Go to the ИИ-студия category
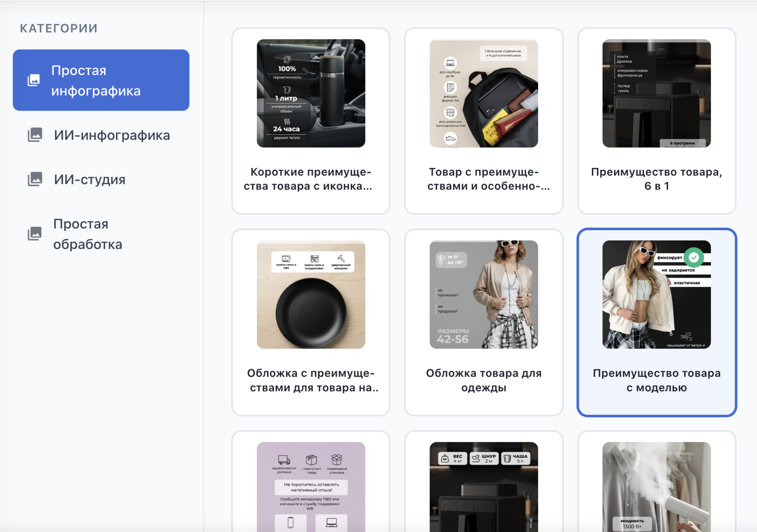This screenshot has width=757, height=532. point(90,179)
